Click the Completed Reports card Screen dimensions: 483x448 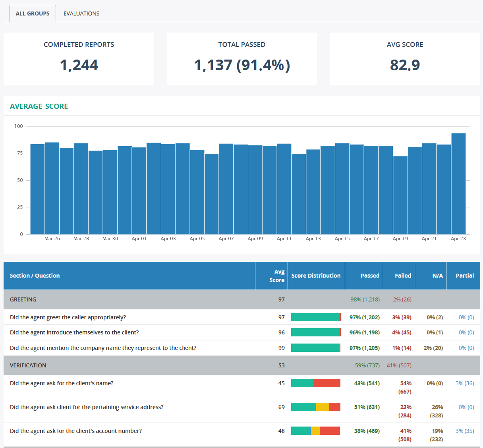pyautogui.click(x=79, y=59)
